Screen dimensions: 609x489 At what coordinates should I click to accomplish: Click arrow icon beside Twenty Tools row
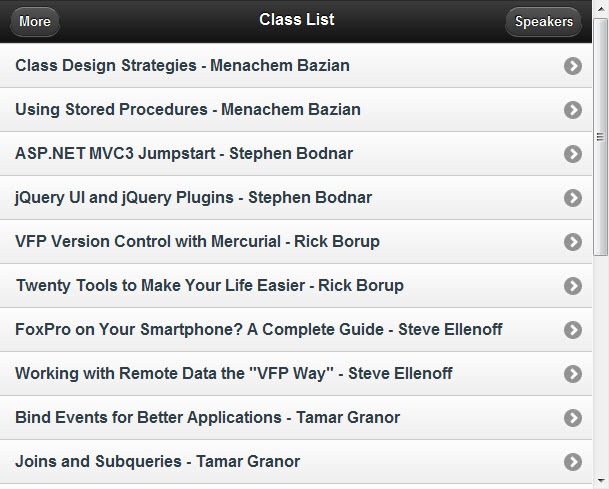573,286
